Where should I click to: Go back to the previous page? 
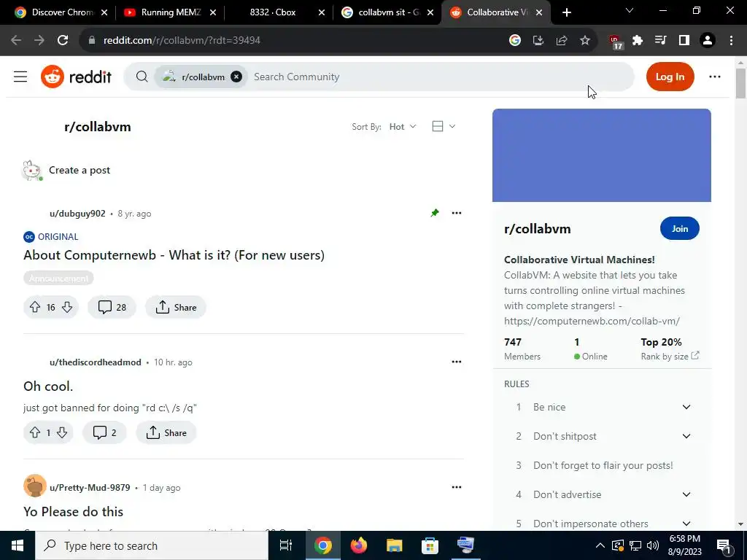tap(16, 40)
